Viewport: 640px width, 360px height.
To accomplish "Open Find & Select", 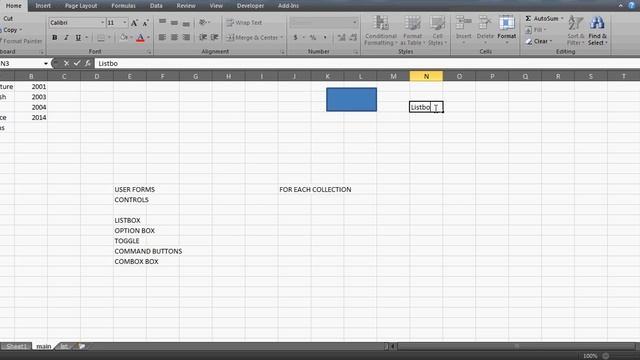I will [598, 31].
